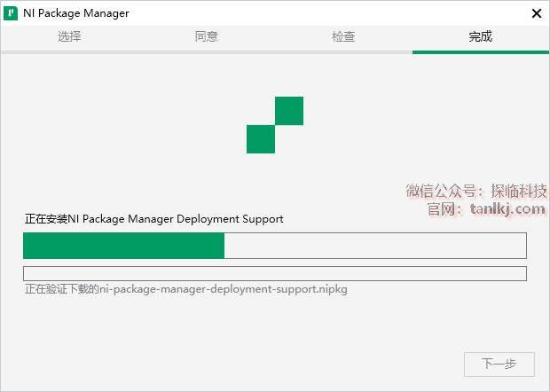The height and width of the screenshot is (392, 550).
Task: Click the unfilled part of the overall progress bar
Action: pyautogui.click(x=375, y=246)
